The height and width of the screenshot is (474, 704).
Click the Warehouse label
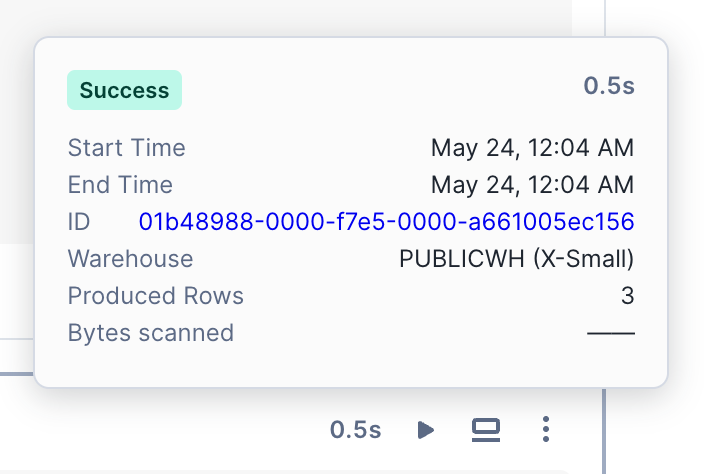pos(130,258)
